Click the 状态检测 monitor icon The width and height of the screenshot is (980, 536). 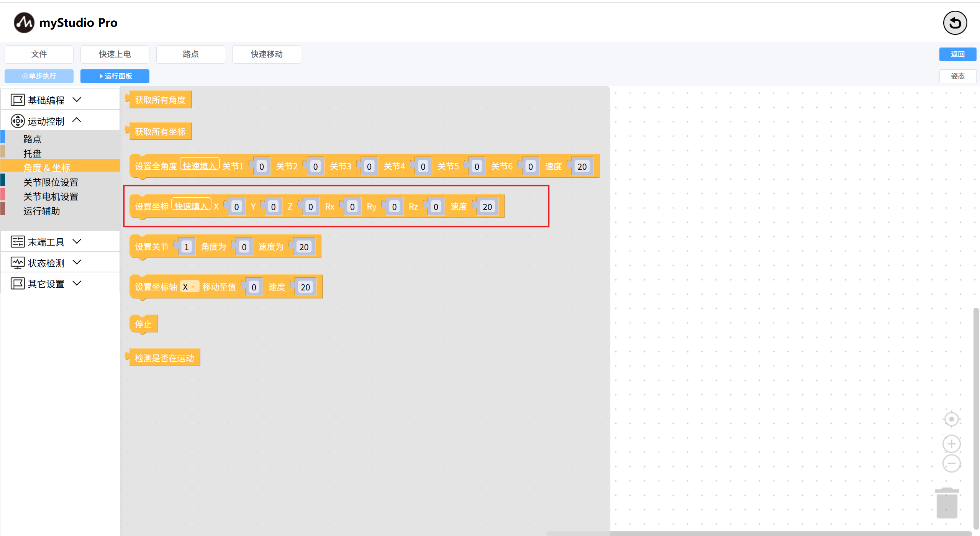[17, 263]
